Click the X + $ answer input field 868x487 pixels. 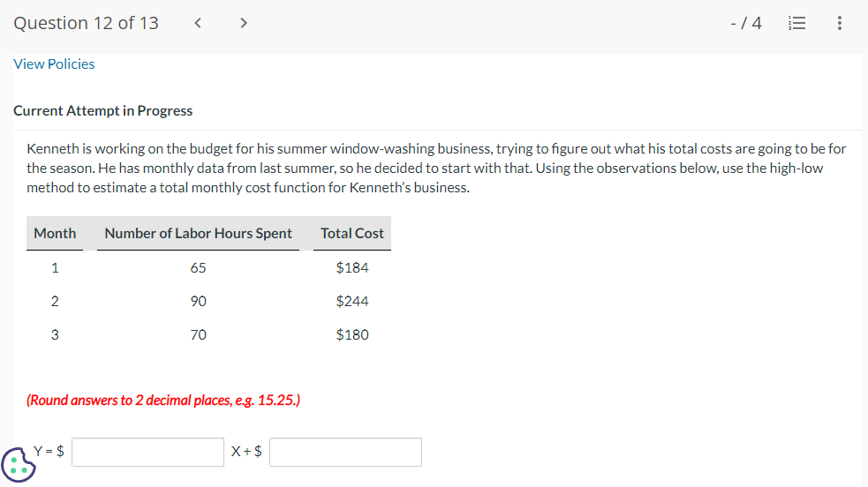click(346, 452)
